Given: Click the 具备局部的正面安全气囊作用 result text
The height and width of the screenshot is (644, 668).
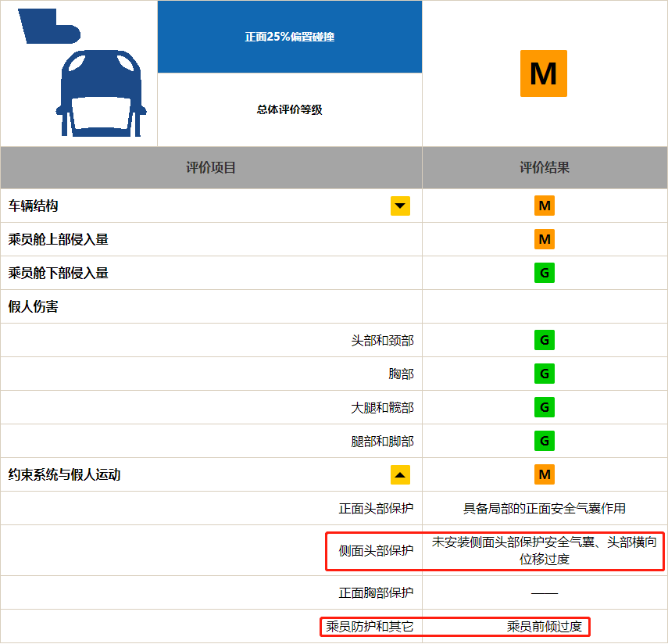Looking at the screenshot, I should click(545, 509).
